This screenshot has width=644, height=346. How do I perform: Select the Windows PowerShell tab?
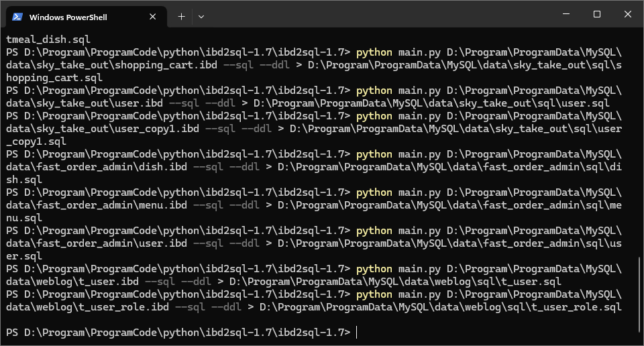coord(87,17)
